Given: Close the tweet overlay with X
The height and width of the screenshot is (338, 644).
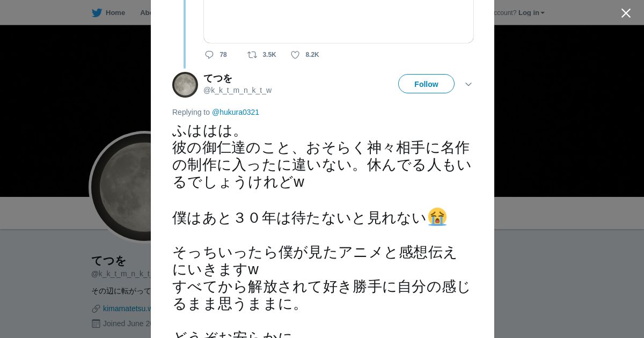Looking at the screenshot, I should click(626, 13).
